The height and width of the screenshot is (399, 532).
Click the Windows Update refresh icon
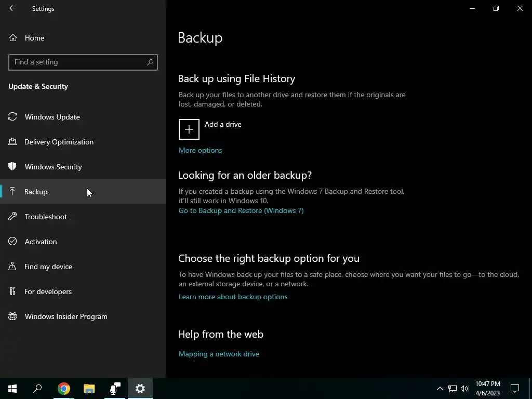pos(12,117)
